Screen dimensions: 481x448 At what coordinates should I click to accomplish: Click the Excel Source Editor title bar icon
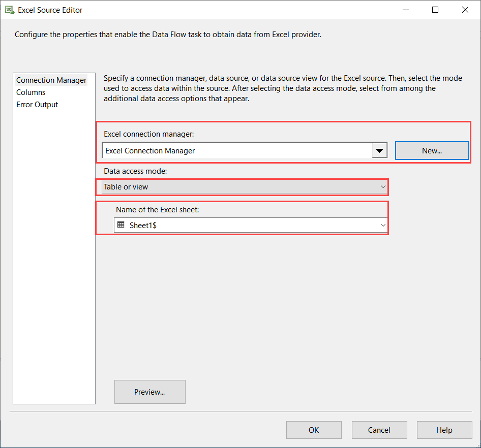coord(9,10)
